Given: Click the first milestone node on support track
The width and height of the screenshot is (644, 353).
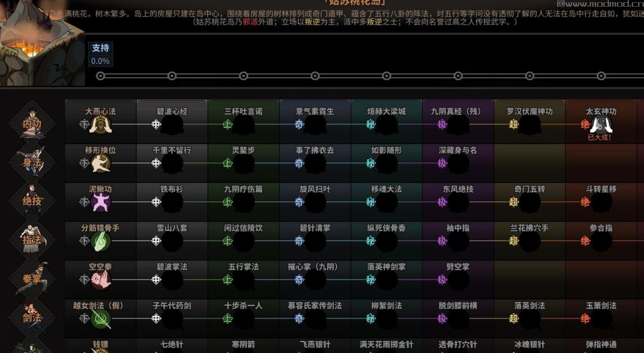Looking at the screenshot, I should (101, 76).
